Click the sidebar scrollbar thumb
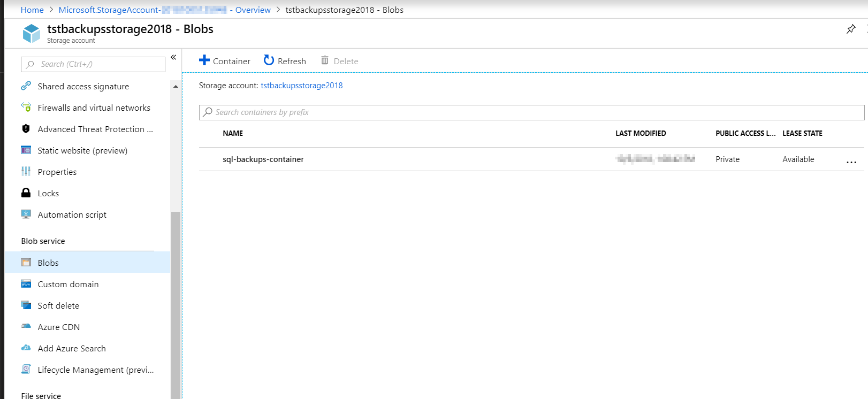Screen dimensions: 868x399 coord(176,305)
